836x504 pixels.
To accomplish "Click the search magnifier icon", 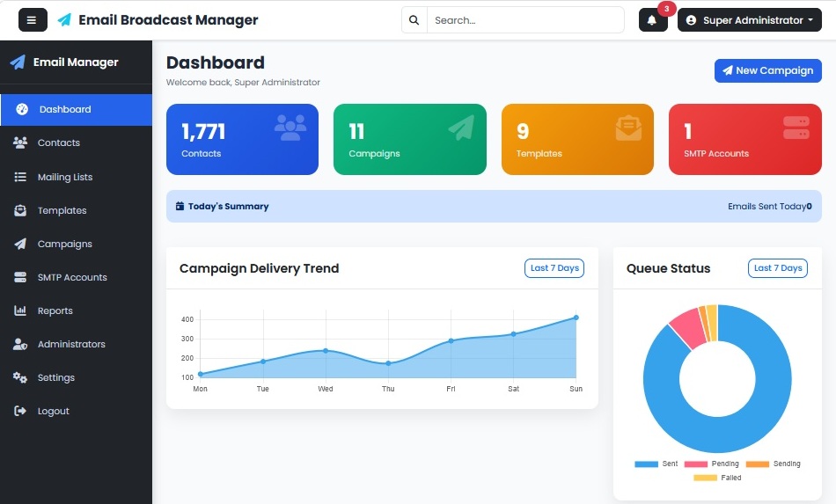I will click(x=414, y=20).
